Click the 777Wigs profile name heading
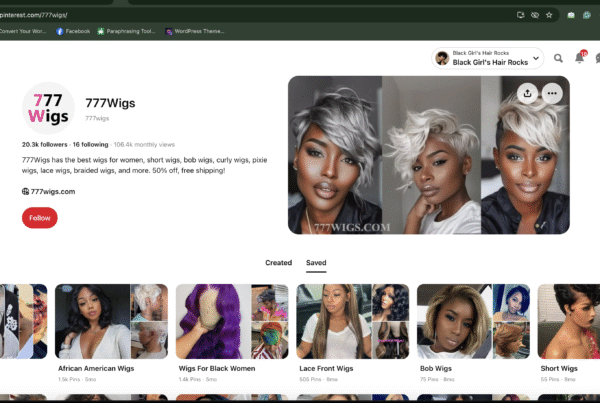 [110, 103]
